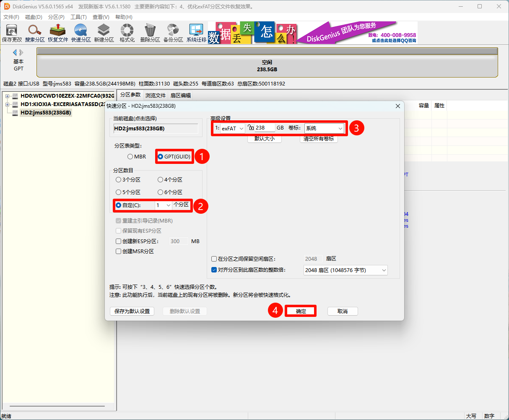Viewport: 509px width, 420px height.
Task: Check the create new ESP partition (创建新ESP分区) box
Action: (119, 241)
